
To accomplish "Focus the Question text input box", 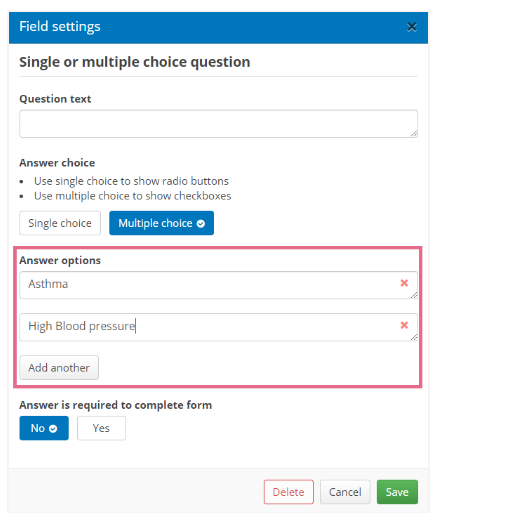I will tap(218, 124).
